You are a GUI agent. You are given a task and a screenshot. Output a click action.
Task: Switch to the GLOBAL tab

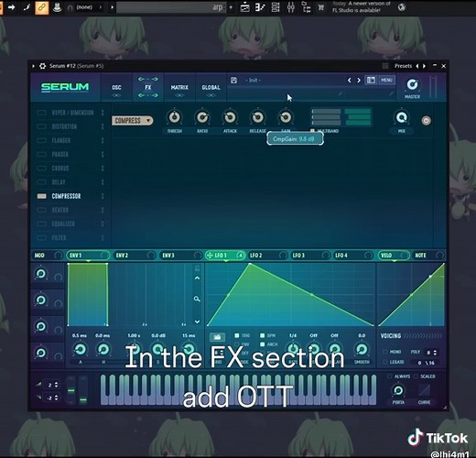coord(211,88)
